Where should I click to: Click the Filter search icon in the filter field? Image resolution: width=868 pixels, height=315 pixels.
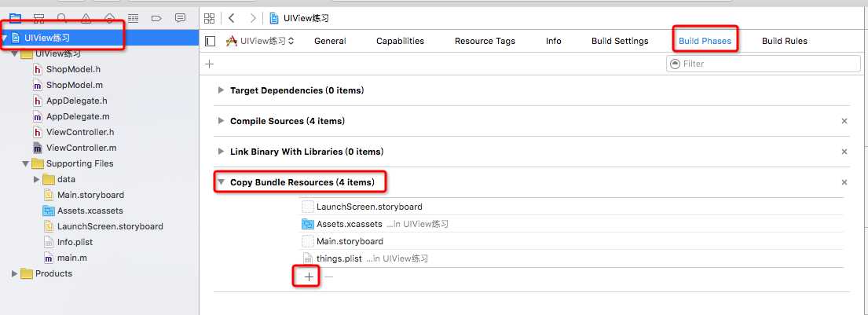point(675,64)
